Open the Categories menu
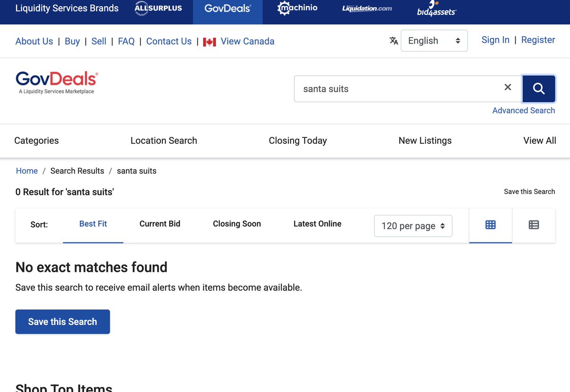This screenshot has width=570, height=392. (37, 141)
